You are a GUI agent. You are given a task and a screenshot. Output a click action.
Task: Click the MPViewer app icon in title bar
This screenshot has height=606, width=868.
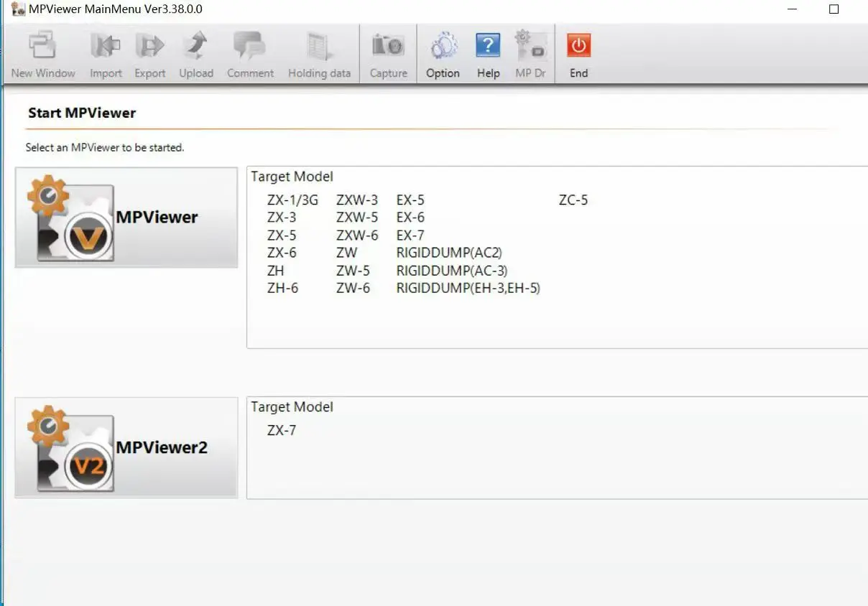click(x=18, y=9)
